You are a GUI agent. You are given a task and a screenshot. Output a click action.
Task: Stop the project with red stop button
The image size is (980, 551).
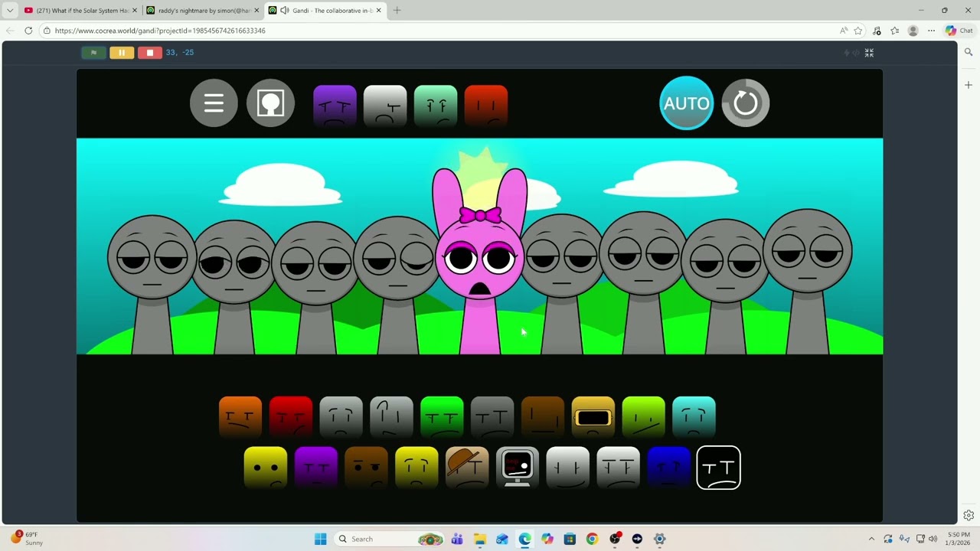[x=150, y=53]
